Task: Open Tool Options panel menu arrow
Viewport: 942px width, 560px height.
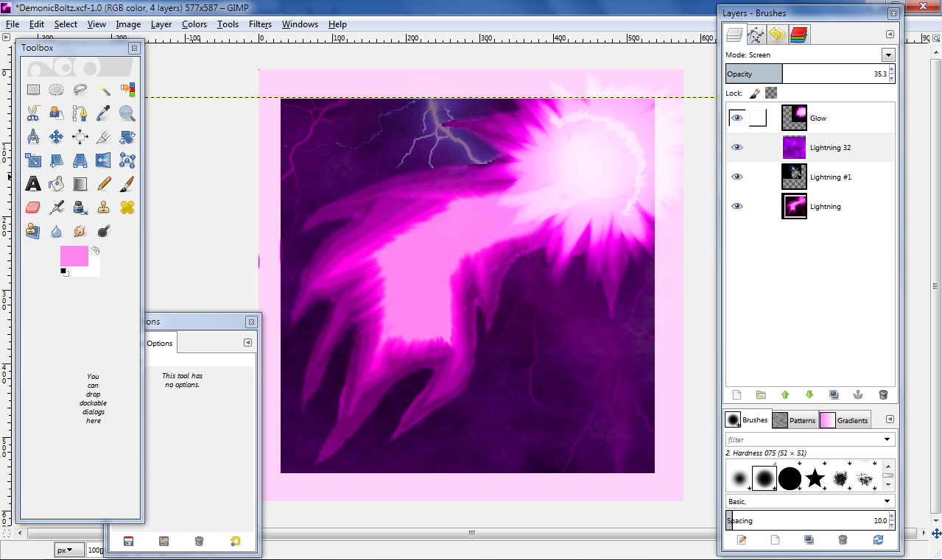Action: click(247, 343)
